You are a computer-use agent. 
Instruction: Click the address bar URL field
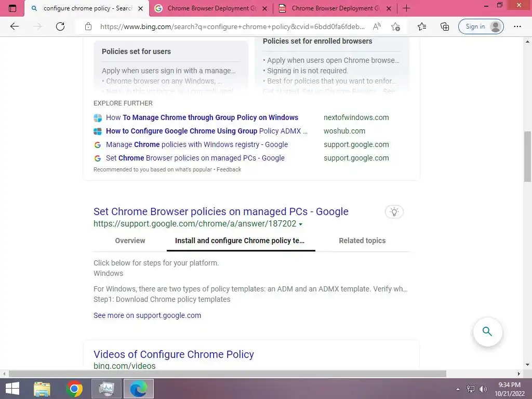pos(232,26)
